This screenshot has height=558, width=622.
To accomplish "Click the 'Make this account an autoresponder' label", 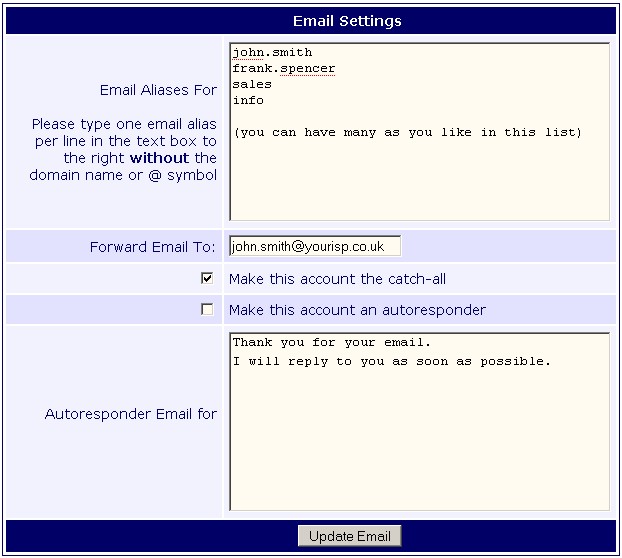I will coord(357,310).
